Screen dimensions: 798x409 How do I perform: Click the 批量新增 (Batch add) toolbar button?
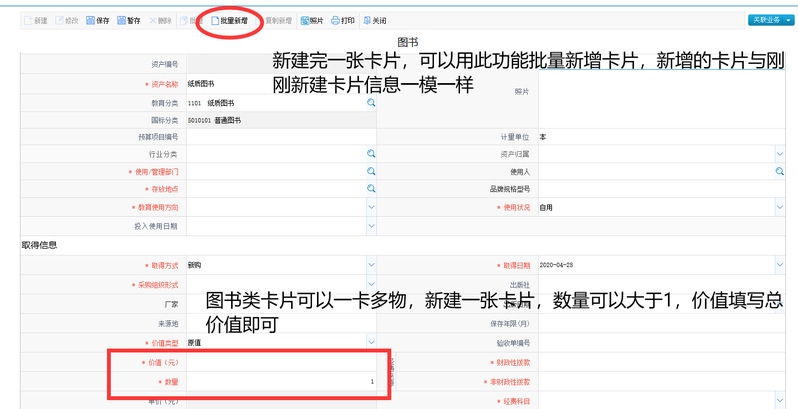point(229,20)
